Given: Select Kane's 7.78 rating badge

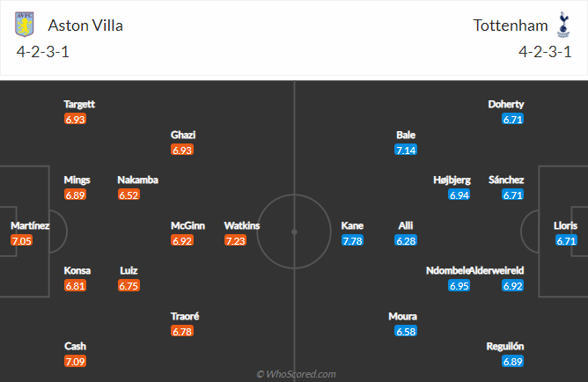Looking at the screenshot, I should click(x=352, y=240).
